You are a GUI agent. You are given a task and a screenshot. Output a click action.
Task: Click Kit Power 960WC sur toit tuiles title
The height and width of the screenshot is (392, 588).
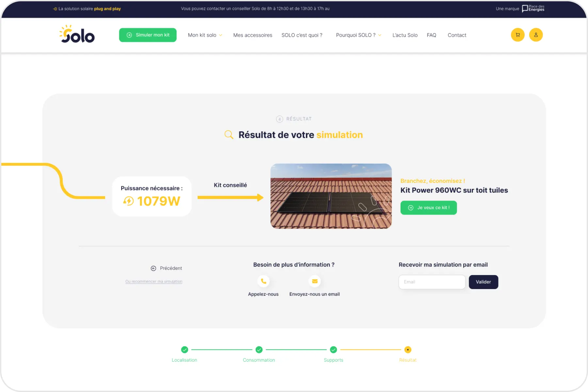coord(454,190)
